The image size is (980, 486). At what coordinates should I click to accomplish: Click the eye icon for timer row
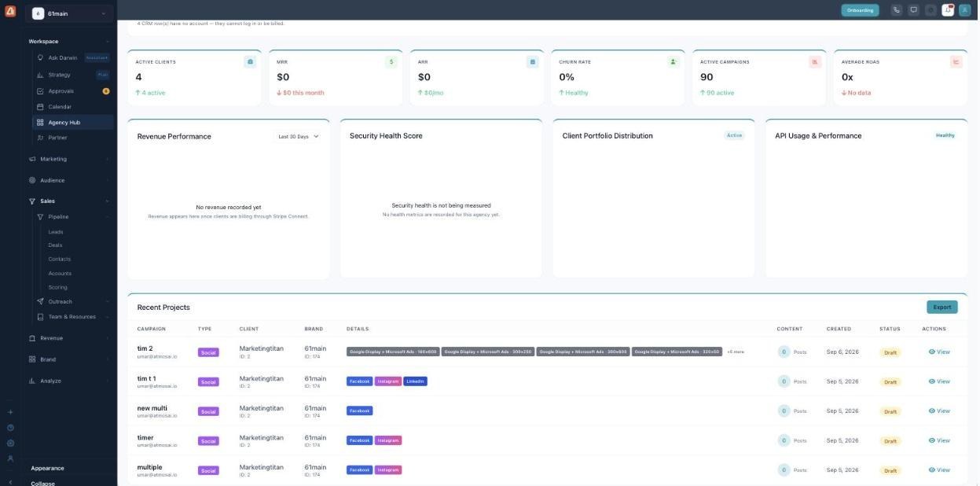point(932,440)
